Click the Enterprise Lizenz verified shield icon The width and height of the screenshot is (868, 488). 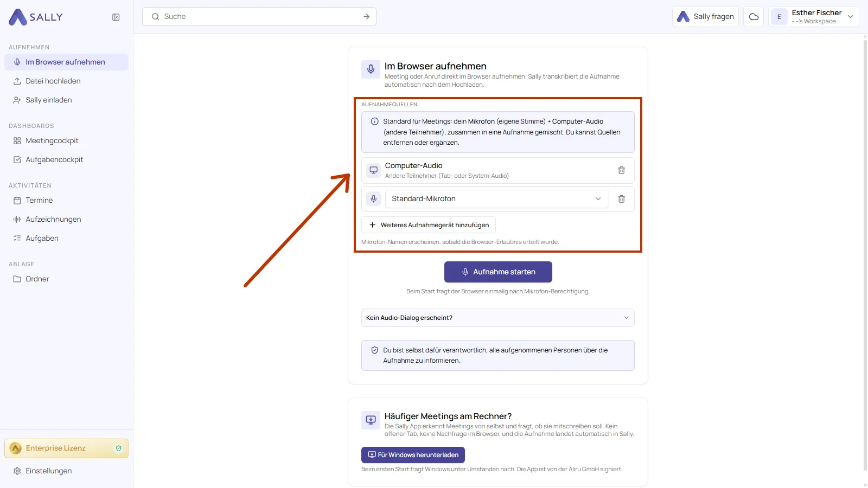point(119,448)
